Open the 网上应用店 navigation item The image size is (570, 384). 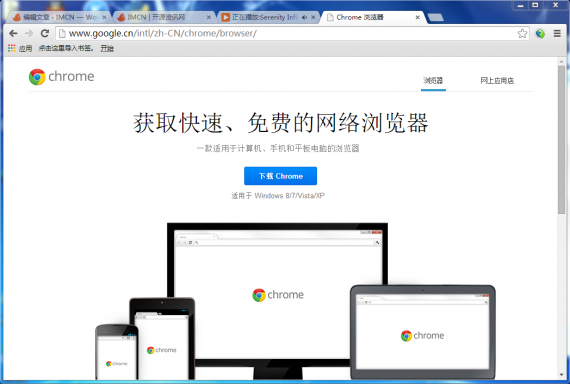(497, 80)
